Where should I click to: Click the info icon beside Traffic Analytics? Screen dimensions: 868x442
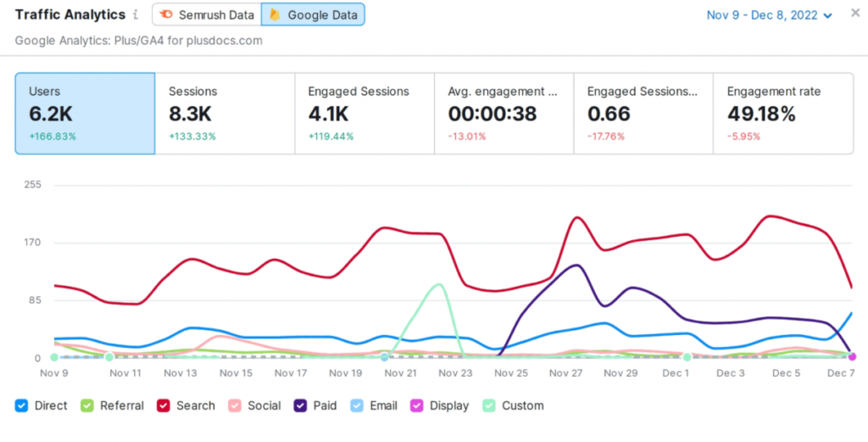pos(136,15)
